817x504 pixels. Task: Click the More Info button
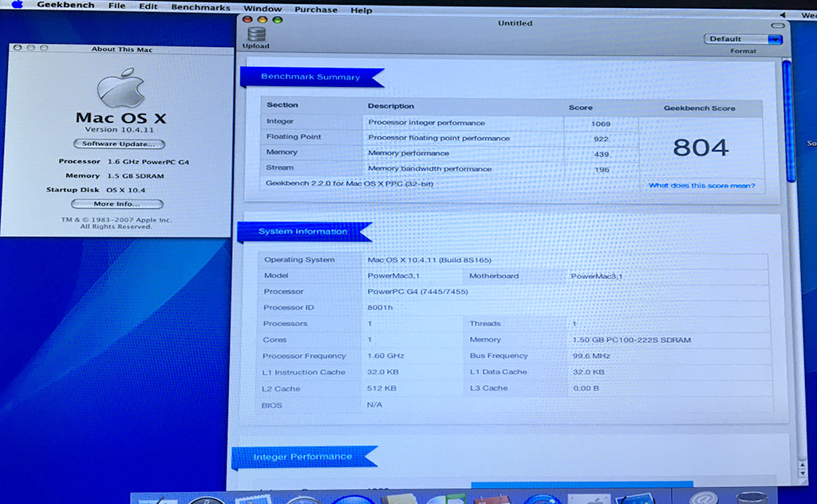[116, 204]
